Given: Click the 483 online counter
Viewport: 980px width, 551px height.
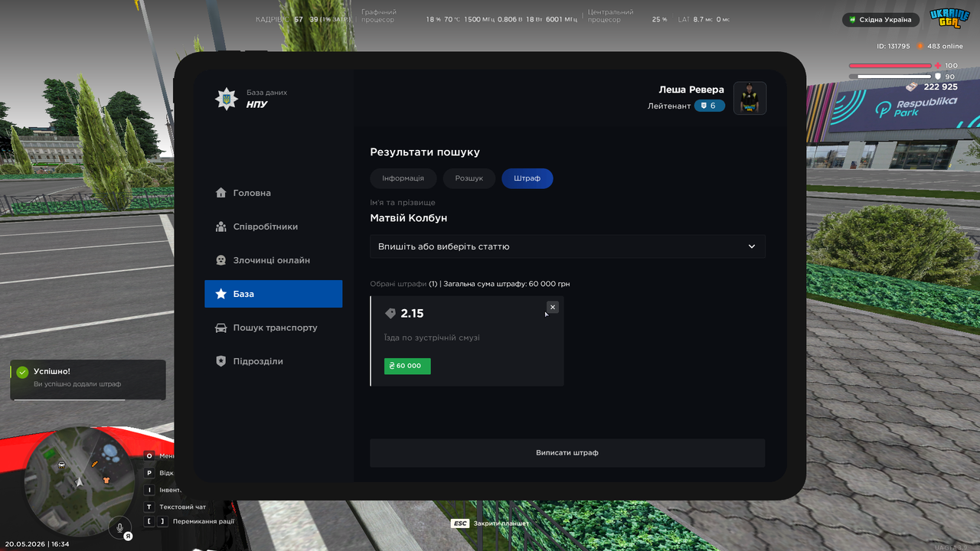Looking at the screenshot, I should (x=945, y=46).
